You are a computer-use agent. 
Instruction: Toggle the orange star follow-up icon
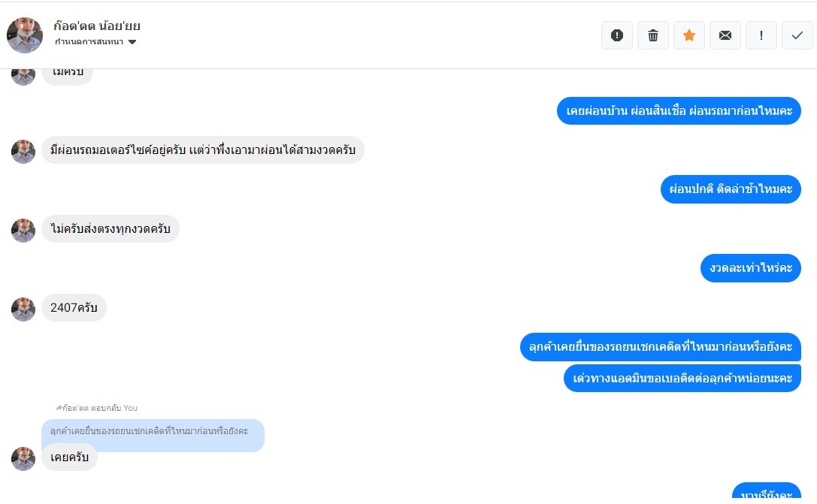(689, 35)
